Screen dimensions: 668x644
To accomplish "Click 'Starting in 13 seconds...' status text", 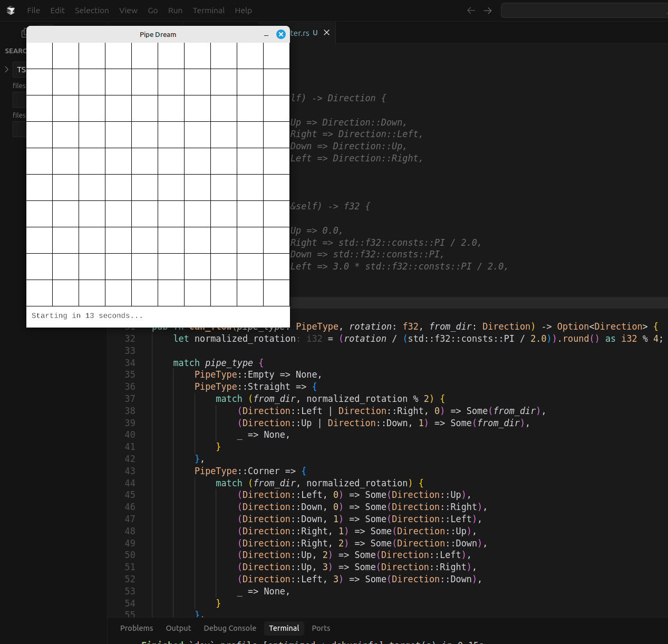I will tap(87, 315).
